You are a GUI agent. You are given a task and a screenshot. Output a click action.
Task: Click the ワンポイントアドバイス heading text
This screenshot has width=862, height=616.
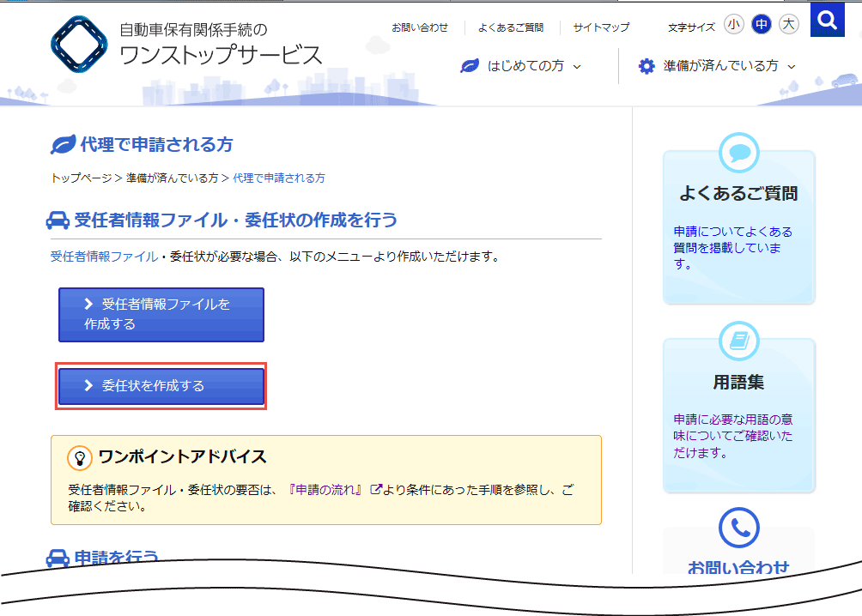(x=182, y=456)
